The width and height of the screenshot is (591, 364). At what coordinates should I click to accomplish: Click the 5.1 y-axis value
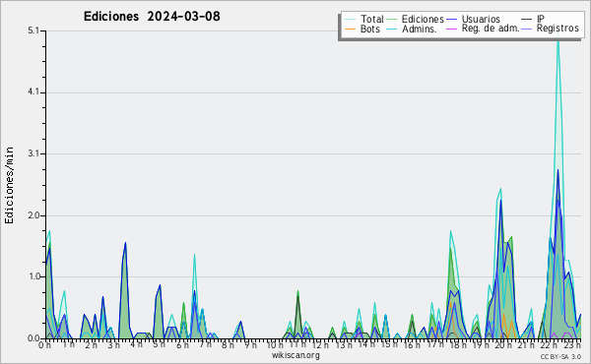[33, 30]
